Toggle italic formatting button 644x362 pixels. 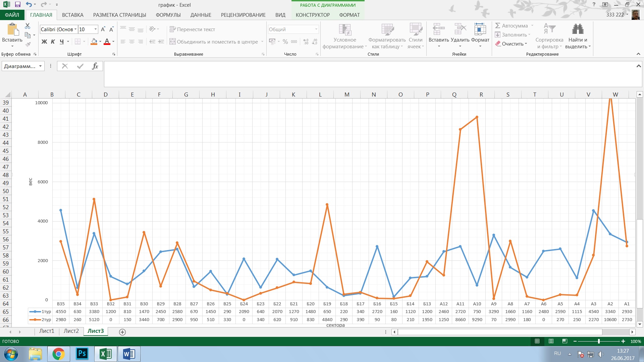point(53,42)
